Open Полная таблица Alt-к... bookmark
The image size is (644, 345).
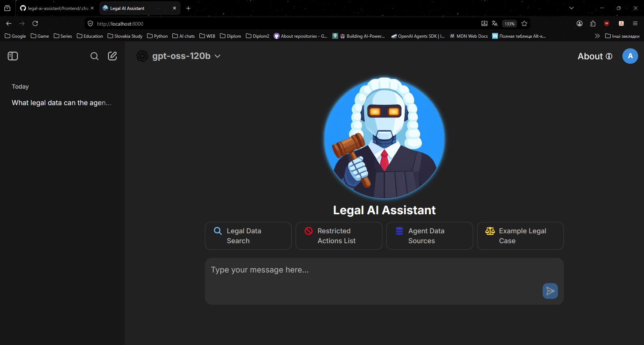coord(519,36)
